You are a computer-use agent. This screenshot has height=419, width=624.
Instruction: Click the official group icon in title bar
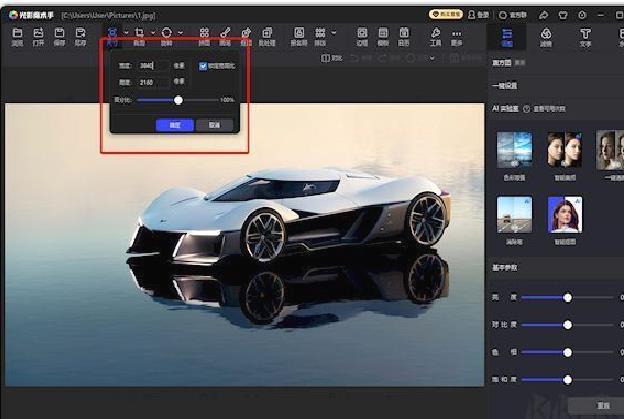click(503, 15)
